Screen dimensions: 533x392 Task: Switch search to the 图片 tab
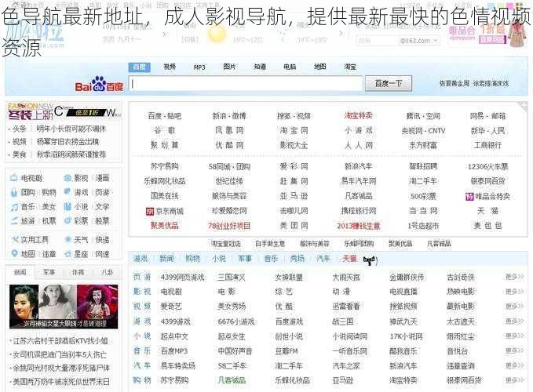[x=229, y=67]
